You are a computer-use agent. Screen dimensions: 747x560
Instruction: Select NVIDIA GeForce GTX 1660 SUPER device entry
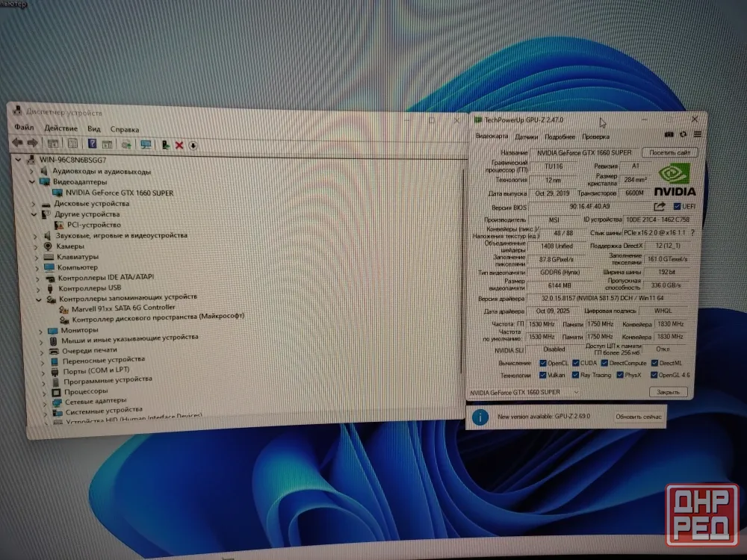pyautogui.click(x=119, y=193)
